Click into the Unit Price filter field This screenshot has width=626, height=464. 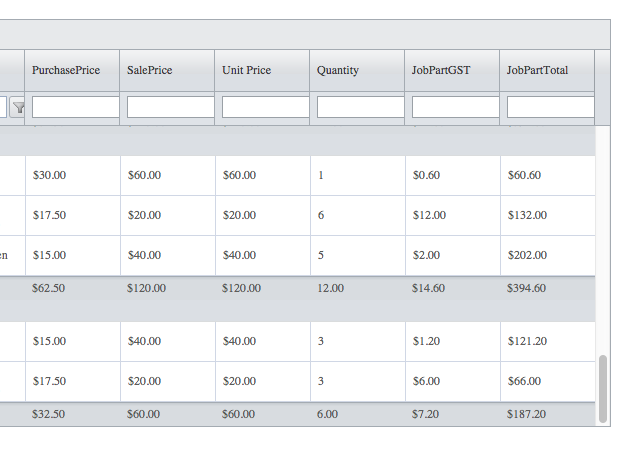[265, 107]
